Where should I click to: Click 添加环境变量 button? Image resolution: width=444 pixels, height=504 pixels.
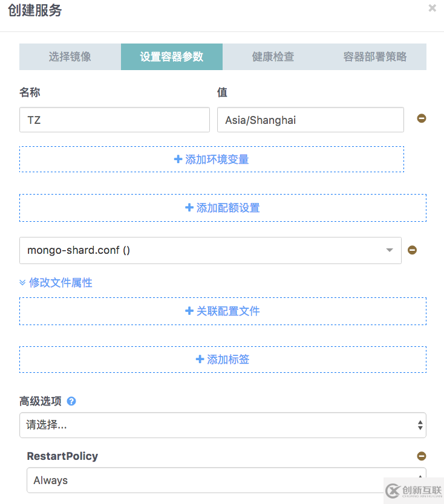point(212,160)
